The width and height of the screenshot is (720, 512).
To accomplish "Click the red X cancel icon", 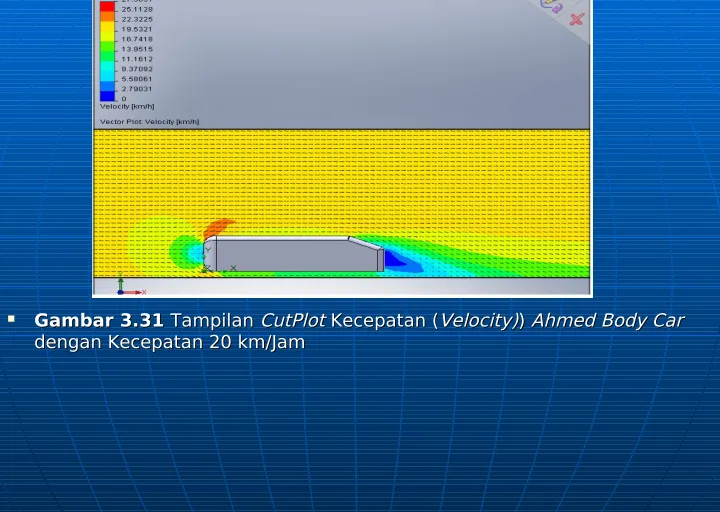I will pyautogui.click(x=577, y=19).
